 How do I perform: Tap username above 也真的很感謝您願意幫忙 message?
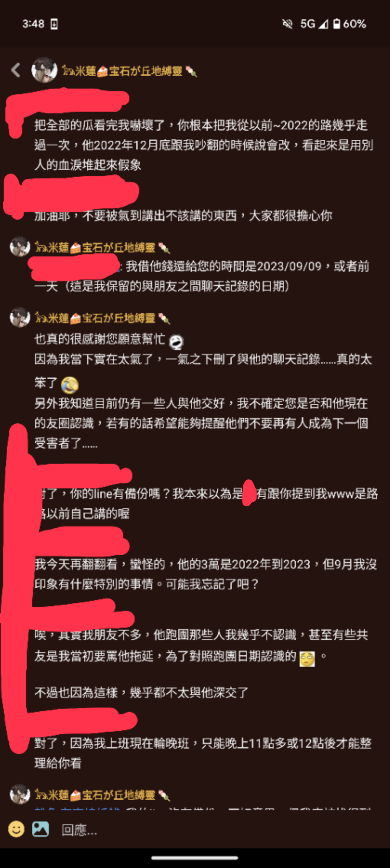[102, 318]
